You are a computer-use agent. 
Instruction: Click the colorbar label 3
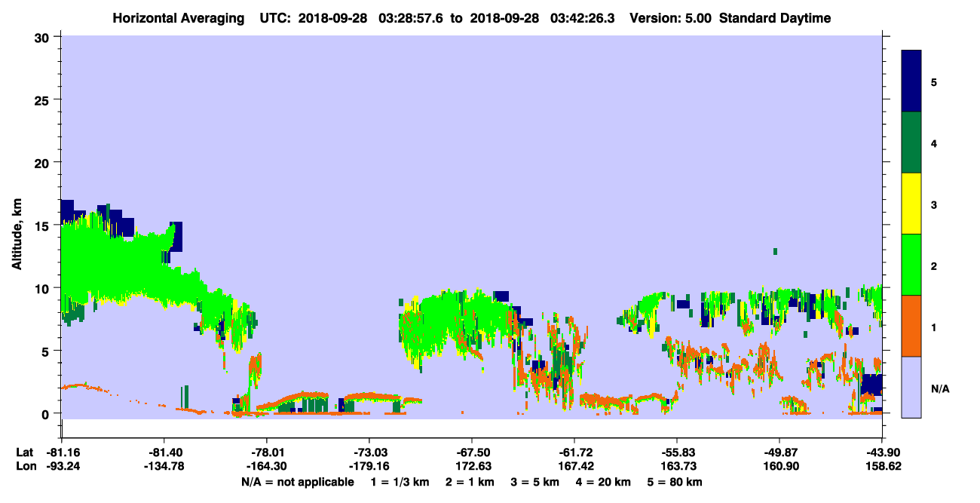(x=934, y=204)
